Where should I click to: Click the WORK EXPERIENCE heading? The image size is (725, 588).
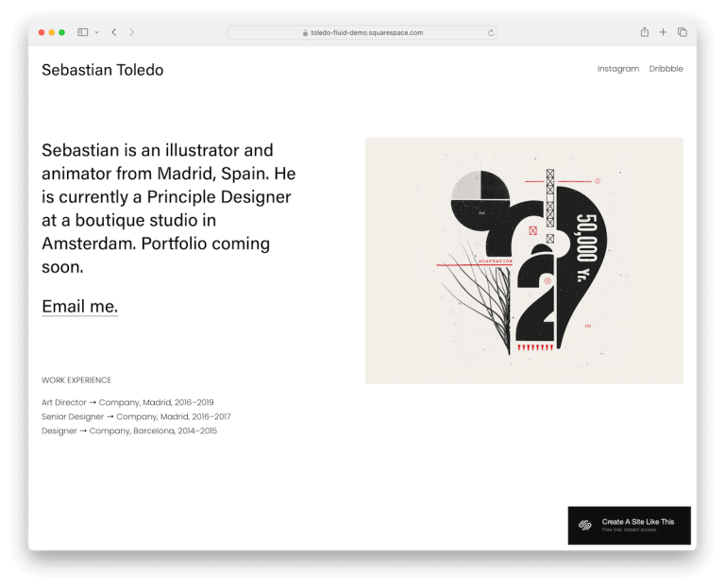(x=76, y=380)
